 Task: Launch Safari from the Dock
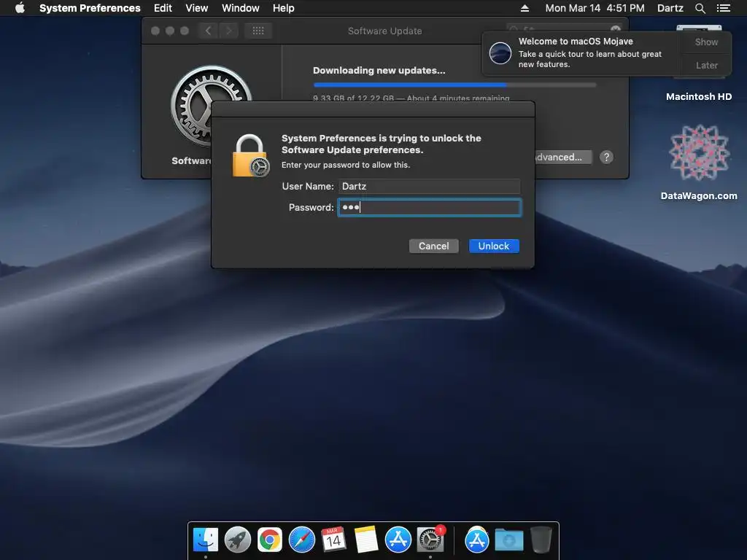coord(302,540)
